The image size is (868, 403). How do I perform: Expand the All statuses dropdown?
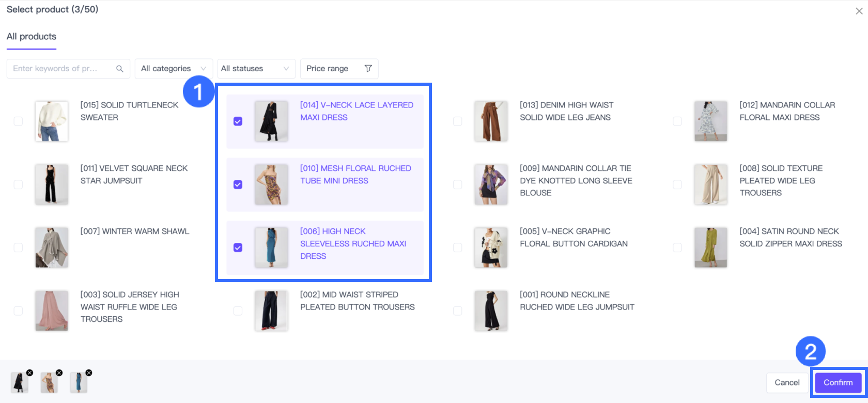coord(256,69)
